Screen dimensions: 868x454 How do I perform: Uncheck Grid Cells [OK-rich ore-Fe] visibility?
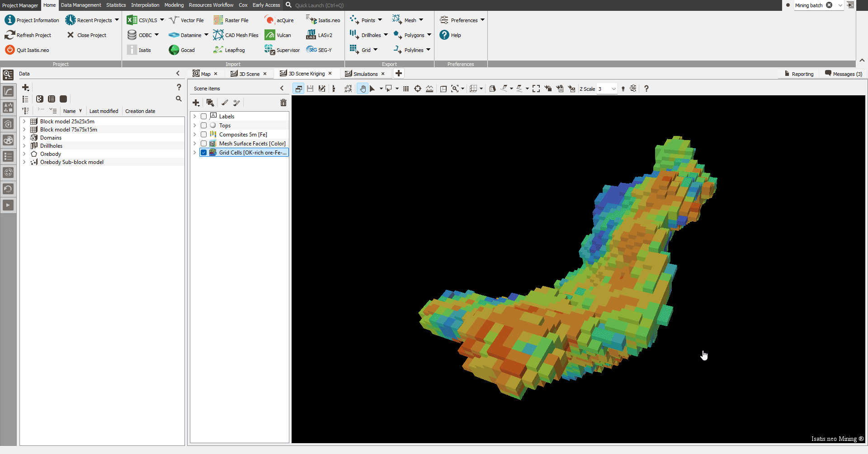[x=204, y=152]
